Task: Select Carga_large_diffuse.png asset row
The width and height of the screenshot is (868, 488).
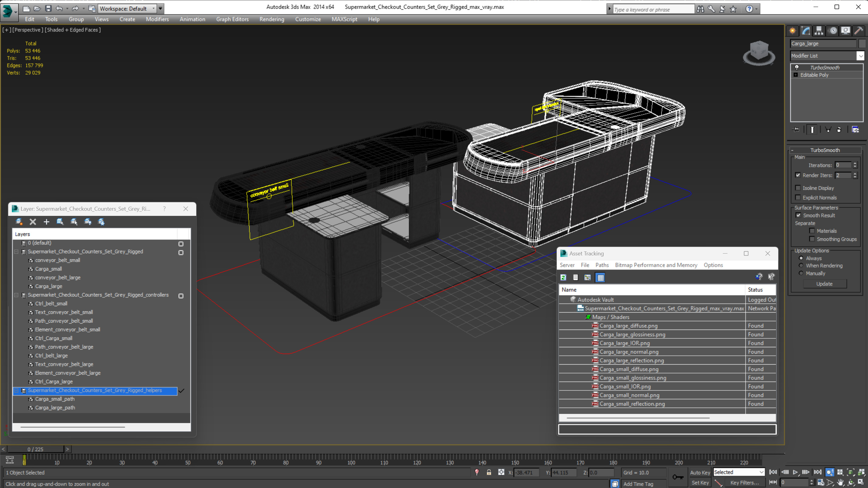Action: (x=667, y=326)
